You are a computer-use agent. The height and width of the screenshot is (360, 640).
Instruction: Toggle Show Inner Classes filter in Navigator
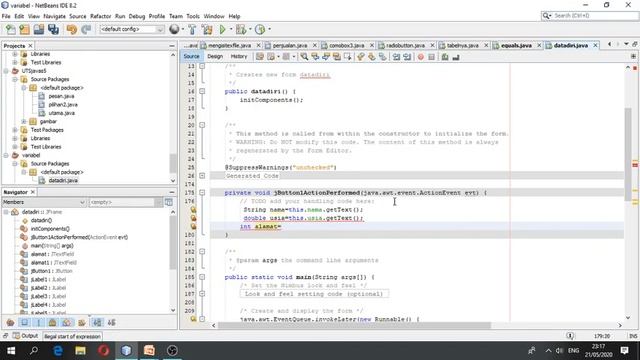tap(67, 322)
